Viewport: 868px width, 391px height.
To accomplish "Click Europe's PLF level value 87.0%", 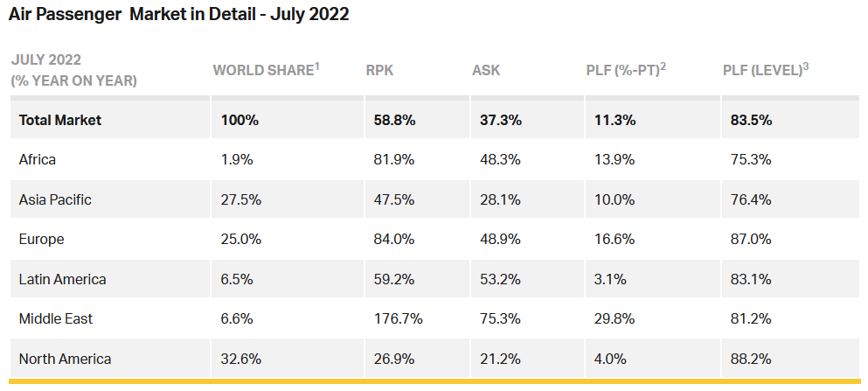I will pyautogui.click(x=751, y=239).
